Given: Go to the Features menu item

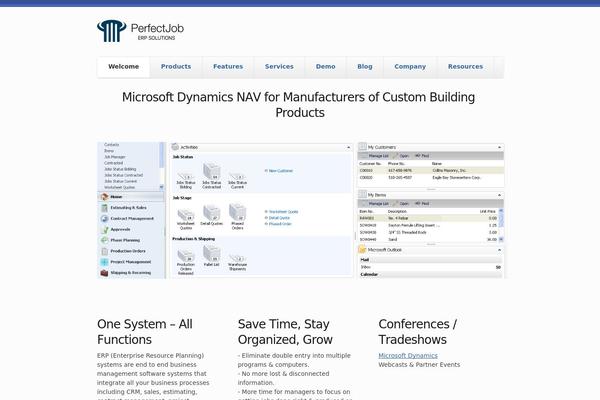Looking at the screenshot, I should (x=228, y=67).
